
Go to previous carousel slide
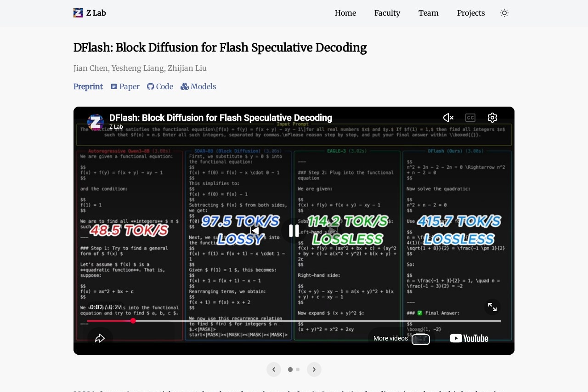tap(274, 369)
